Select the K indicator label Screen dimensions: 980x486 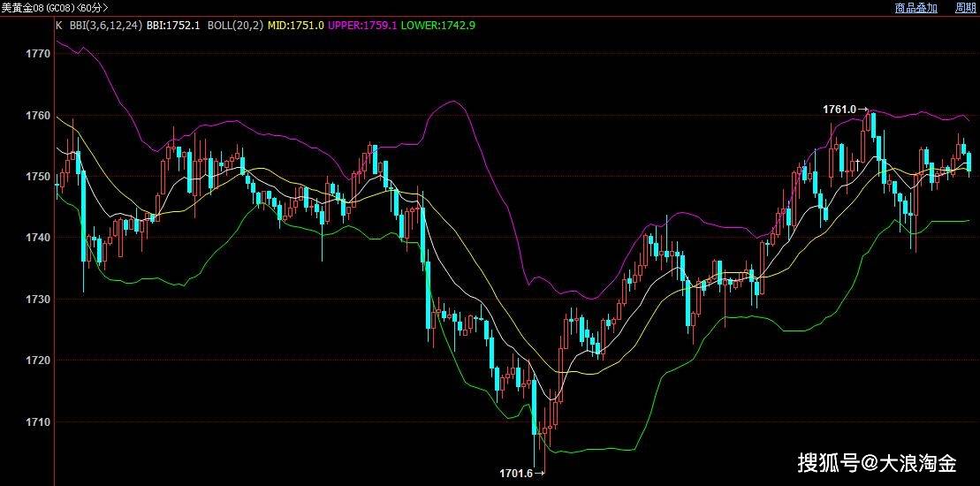tap(58, 25)
